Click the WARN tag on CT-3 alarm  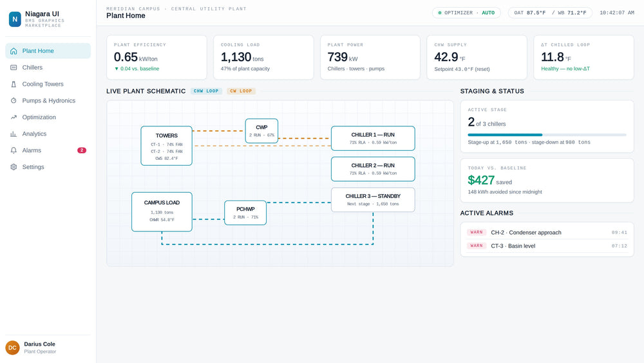pyautogui.click(x=477, y=246)
